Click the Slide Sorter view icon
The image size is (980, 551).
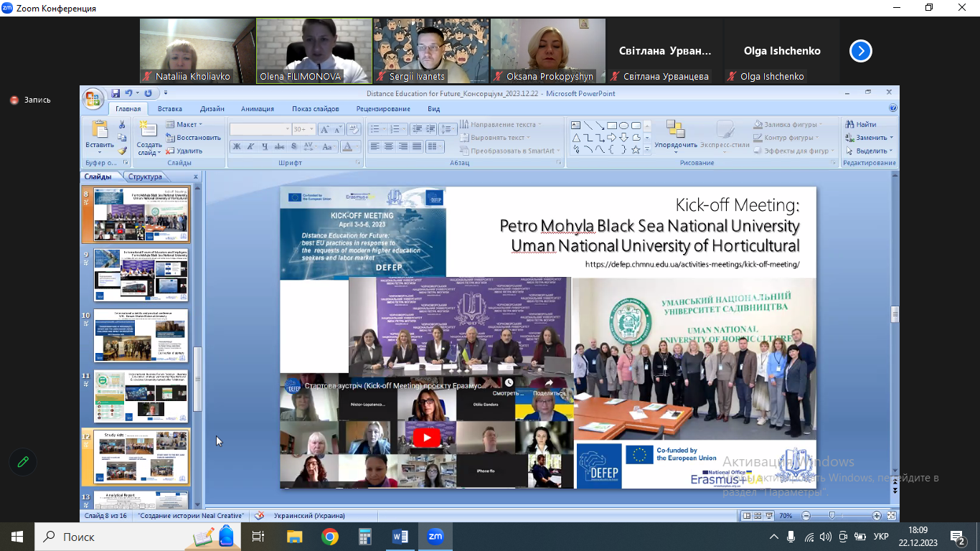click(757, 515)
